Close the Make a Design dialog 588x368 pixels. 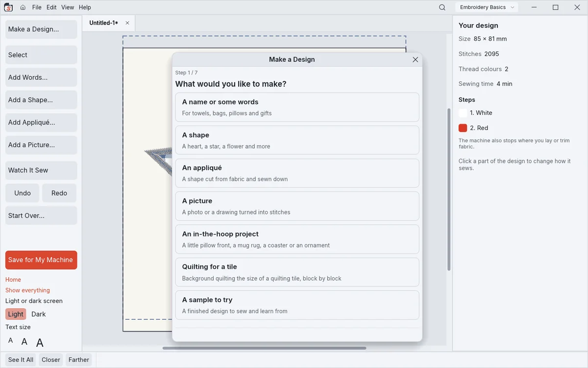415,59
